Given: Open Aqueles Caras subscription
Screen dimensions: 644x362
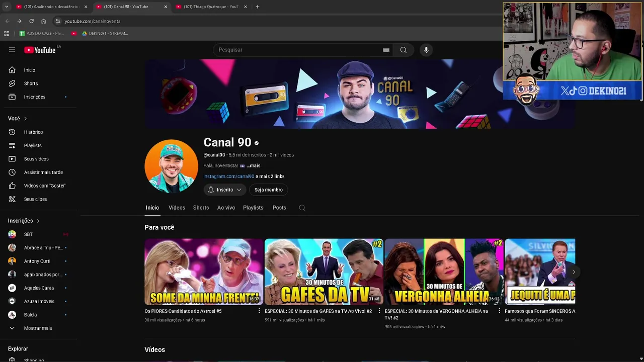Looking at the screenshot, I should 38,288.
